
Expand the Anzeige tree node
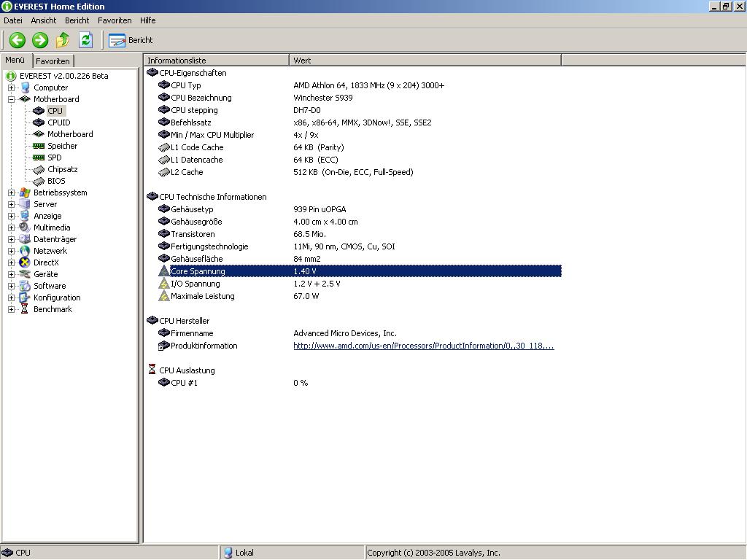(12, 216)
